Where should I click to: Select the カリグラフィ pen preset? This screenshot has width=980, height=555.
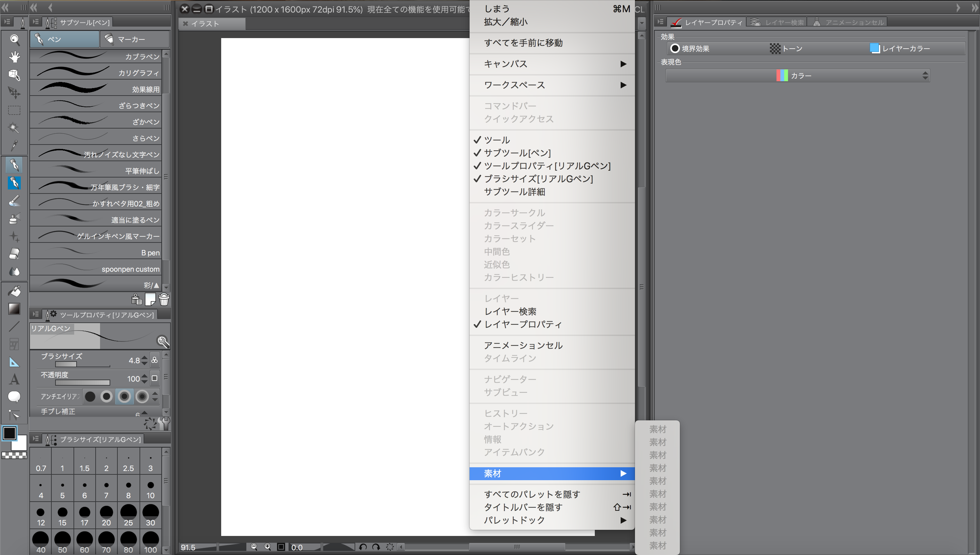pyautogui.click(x=96, y=72)
